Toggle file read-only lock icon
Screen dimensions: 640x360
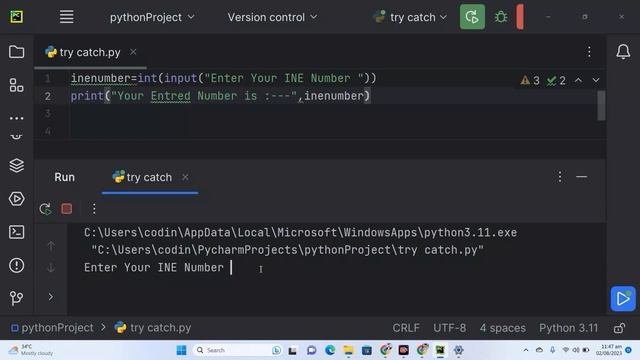[x=619, y=328]
